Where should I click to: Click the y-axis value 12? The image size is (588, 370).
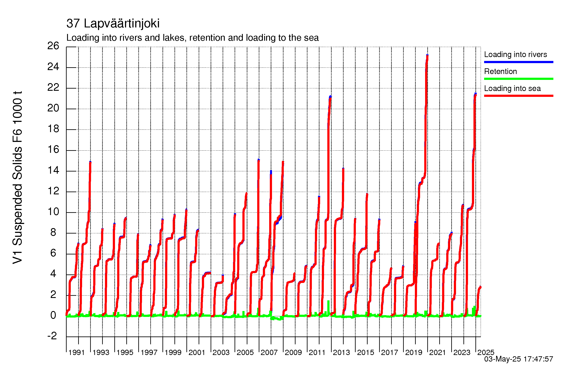pyautogui.click(x=53, y=191)
